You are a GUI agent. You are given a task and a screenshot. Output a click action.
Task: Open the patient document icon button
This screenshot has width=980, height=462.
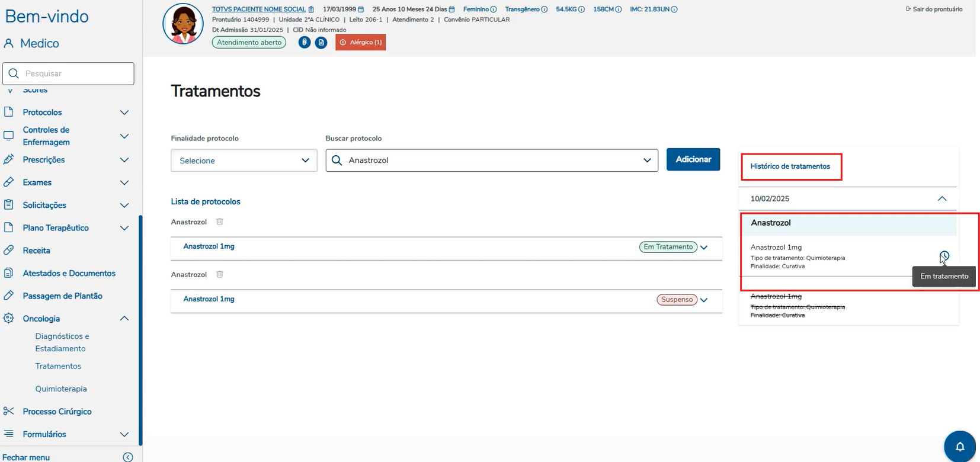pos(321,43)
